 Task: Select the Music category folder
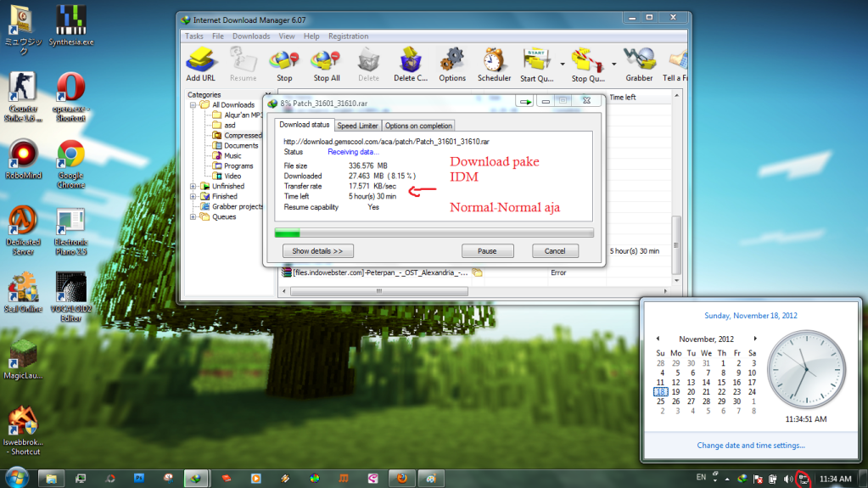click(x=227, y=155)
